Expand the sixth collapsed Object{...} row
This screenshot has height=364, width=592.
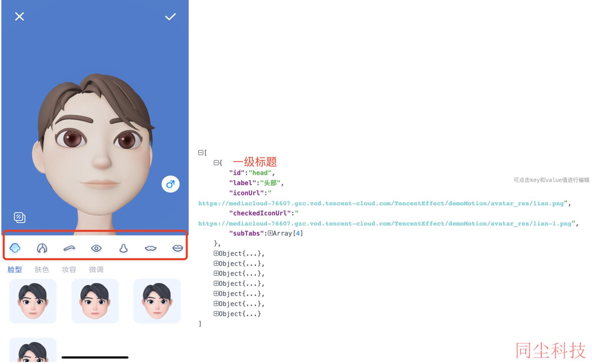pyautogui.click(x=216, y=304)
